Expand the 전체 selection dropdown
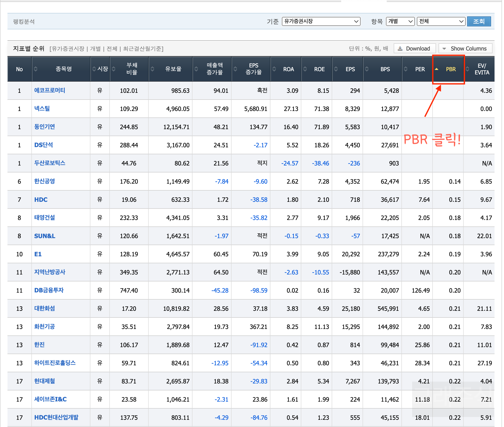Image resolution: width=504 pixels, height=427 pixels. click(441, 21)
